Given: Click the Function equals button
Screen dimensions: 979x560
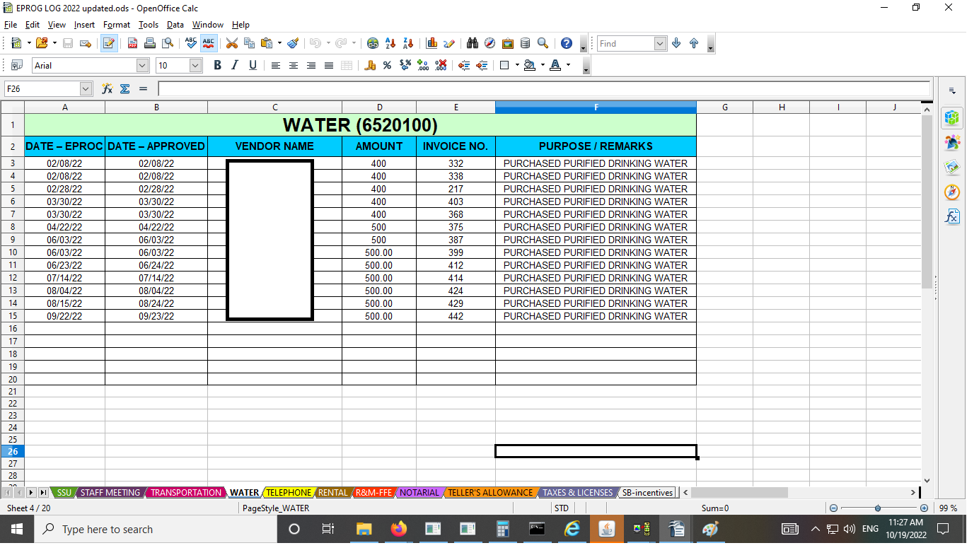Looking at the screenshot, I should (x=143, y=89).
